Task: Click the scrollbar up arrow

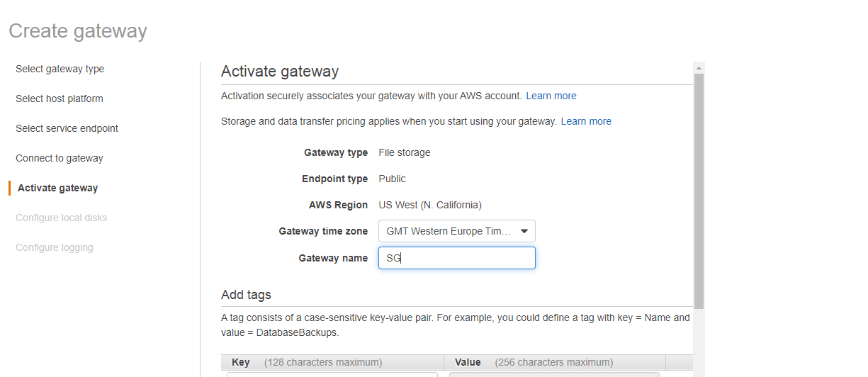Action: pyautogui.click(x=699, y=68)
